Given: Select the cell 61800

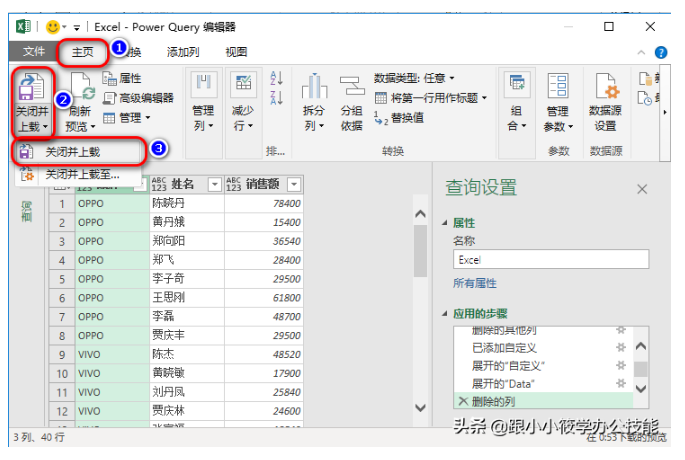Looking at the screenshot, I should (x=263, y=298).
